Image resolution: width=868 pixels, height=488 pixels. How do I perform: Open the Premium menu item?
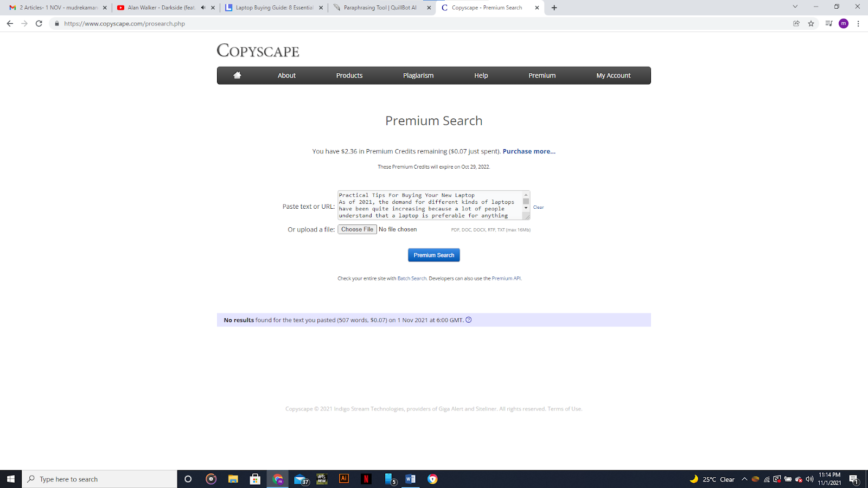tap(542, 75)
